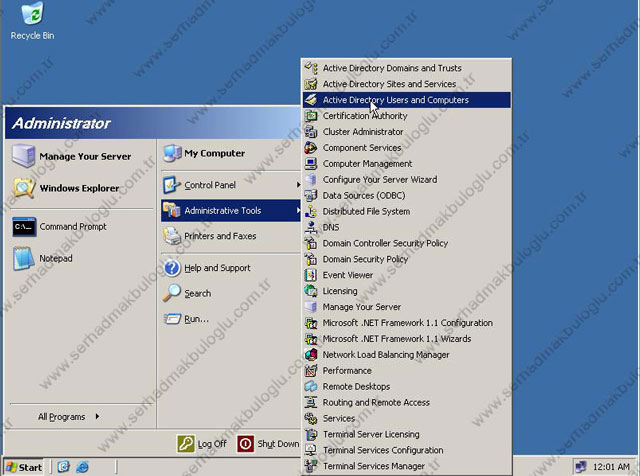640x476 pixels.
Task: Click the Administrator user name header
Action: pyautogui.click(x=61, y=123)
